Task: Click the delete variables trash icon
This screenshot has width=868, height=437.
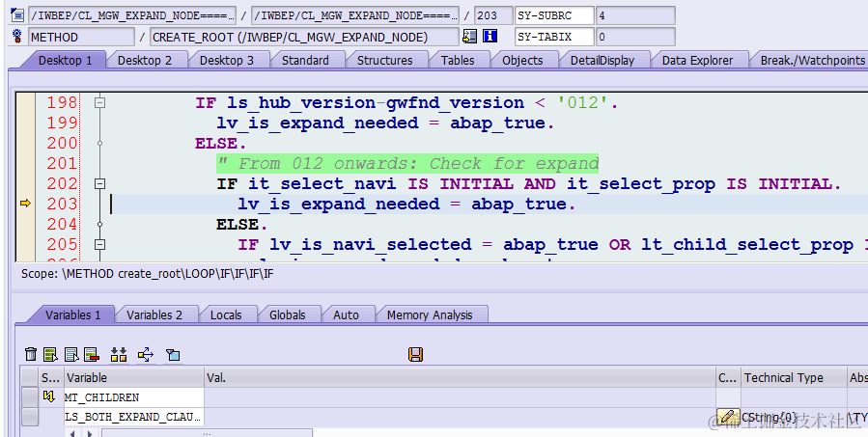Action: point(31,355)
